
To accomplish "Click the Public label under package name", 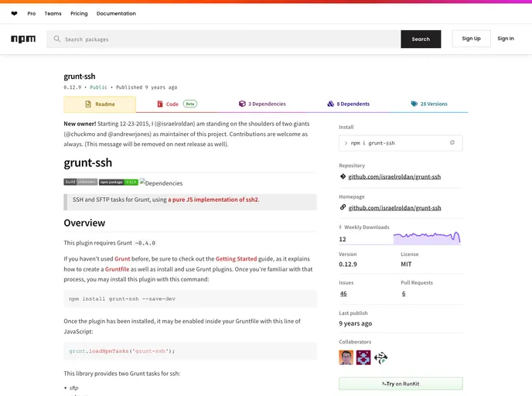I will point(98,87).
